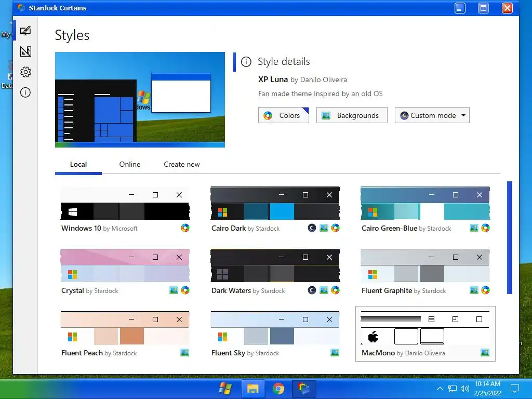Click Fluent Sky's background image icon

335,353
